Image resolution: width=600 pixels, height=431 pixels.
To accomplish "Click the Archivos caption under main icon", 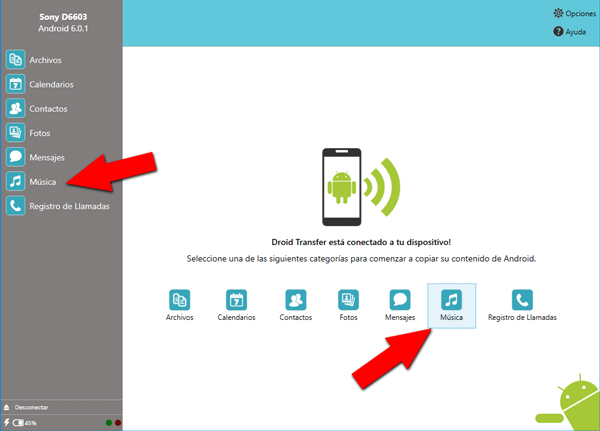I will (x=179, y=317).
